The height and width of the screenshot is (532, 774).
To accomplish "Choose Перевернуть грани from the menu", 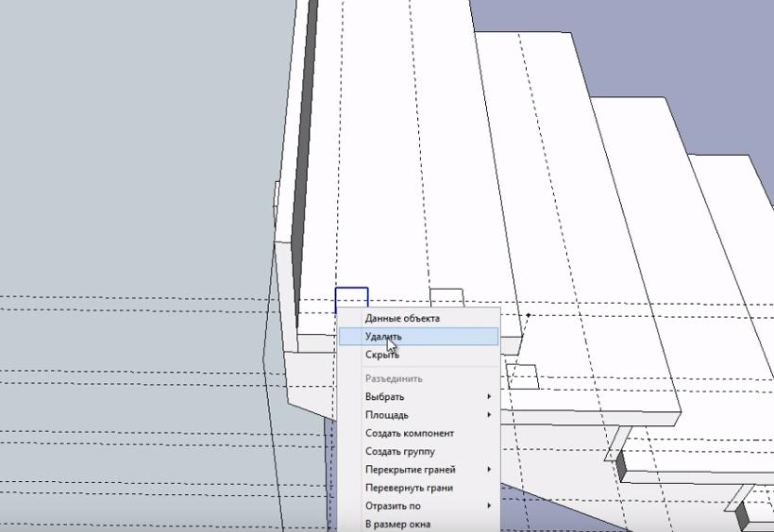I will click(x=409, y=488).
